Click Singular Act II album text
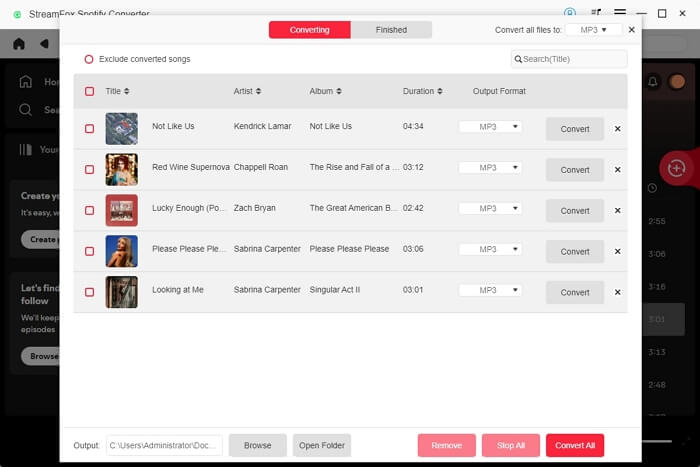 (x=335, y=290)
